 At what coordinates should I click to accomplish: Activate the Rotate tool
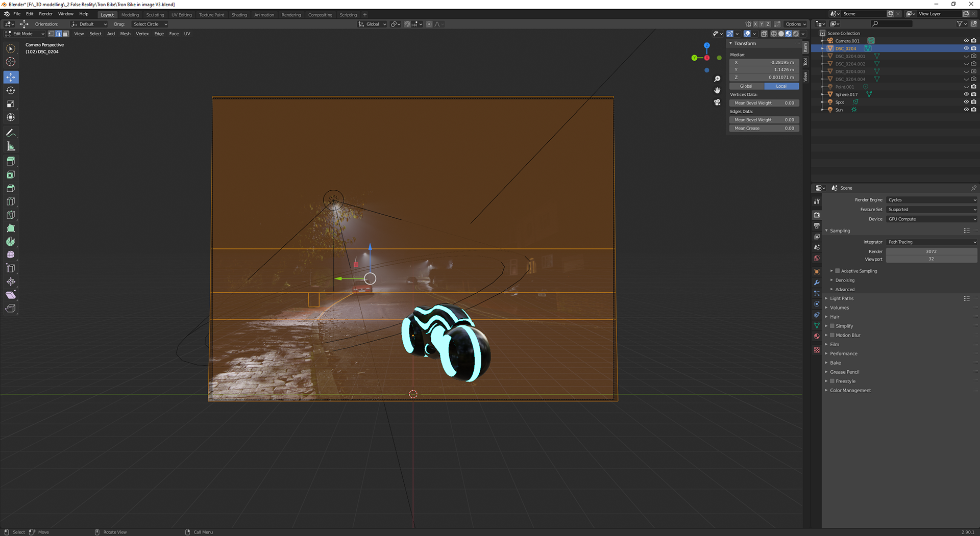[x=11, y=91]
